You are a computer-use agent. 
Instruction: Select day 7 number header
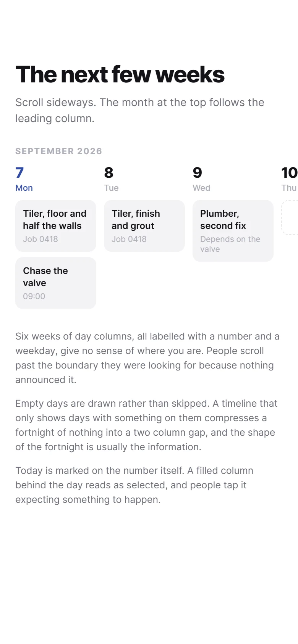pos(20,173)
